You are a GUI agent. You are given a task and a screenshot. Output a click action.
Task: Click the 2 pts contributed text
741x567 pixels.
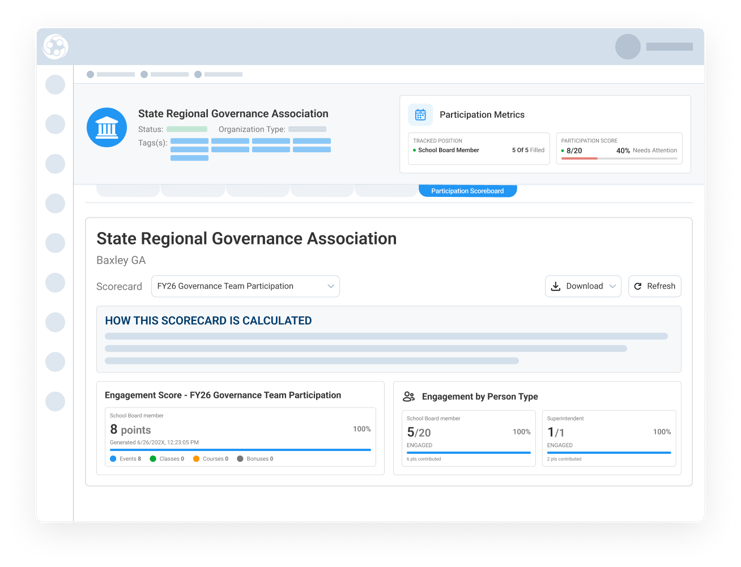click(564, 459)
